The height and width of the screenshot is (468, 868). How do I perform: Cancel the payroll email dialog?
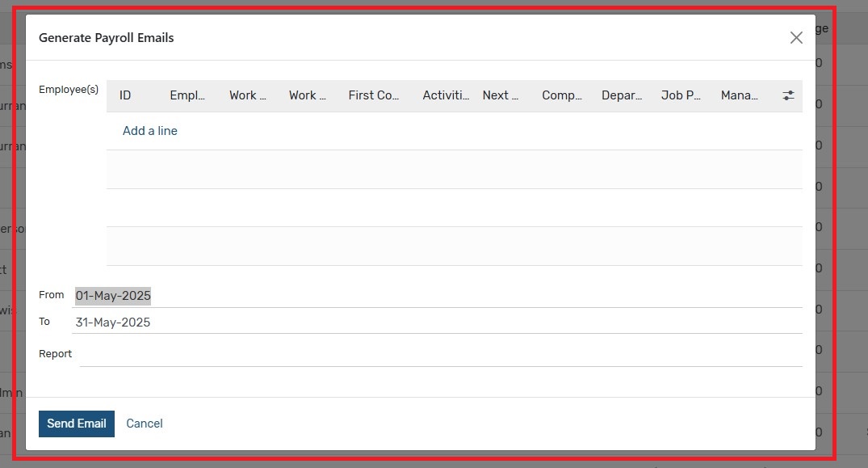tap(145, 424)
